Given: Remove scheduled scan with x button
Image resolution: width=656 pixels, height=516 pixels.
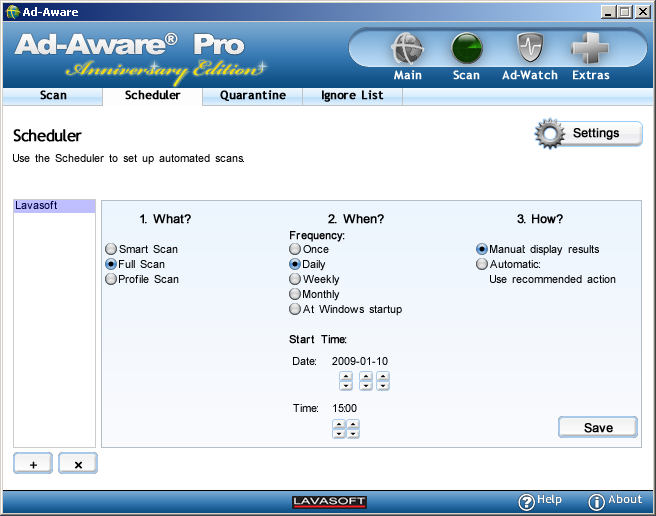Looking at the screenshot, I should tap(78, 463).
